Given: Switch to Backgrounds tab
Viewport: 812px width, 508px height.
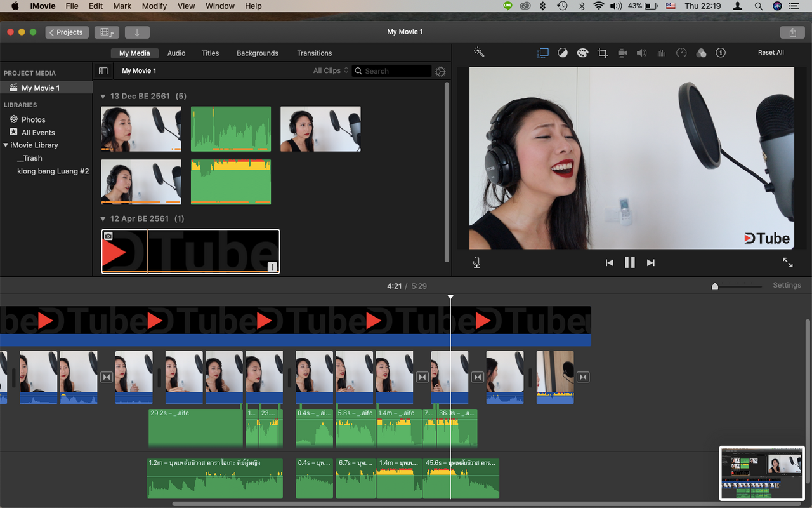Looking at the screenshot, I should pyautogui.click(x=258, y=53).
